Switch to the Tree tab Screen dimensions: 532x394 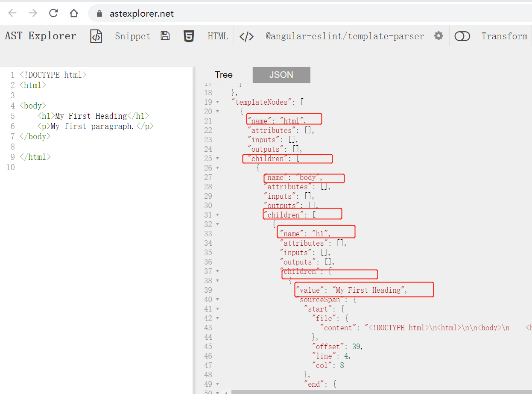tap(224, 75)
